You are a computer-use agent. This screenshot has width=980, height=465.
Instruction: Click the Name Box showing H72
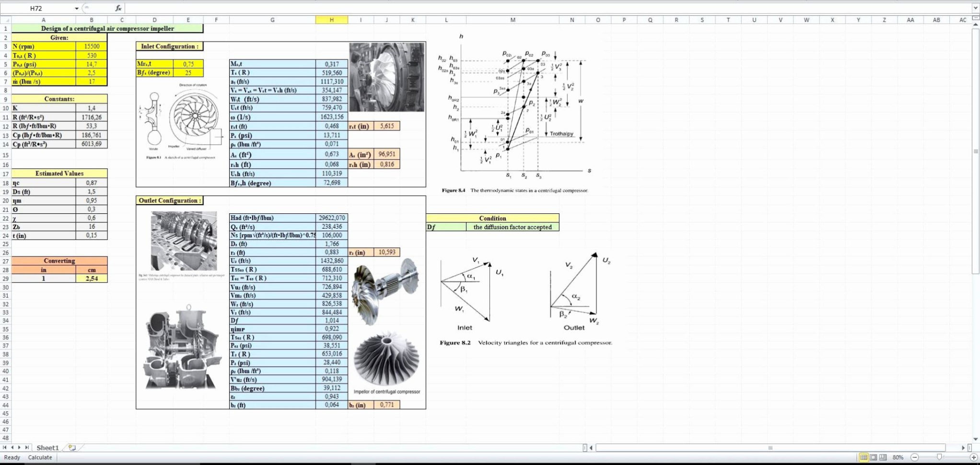click(36, 9)
